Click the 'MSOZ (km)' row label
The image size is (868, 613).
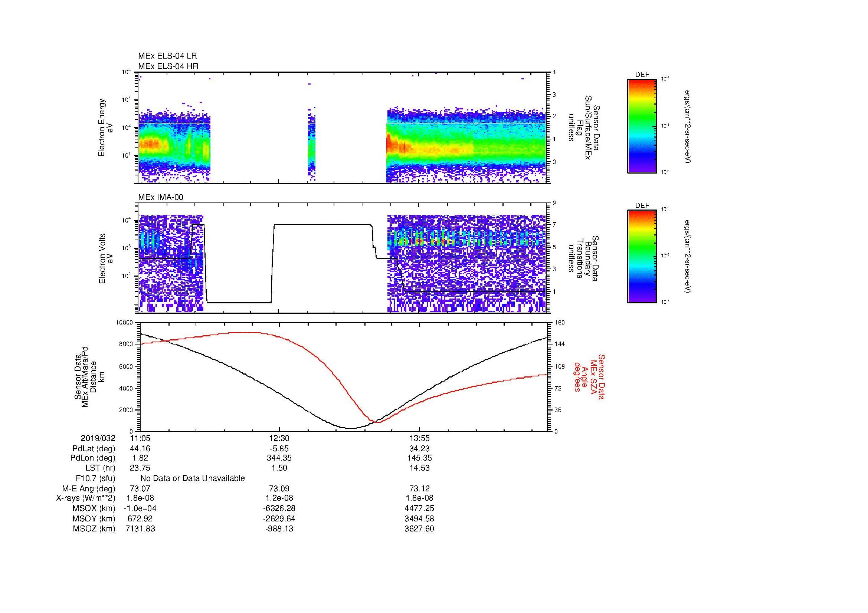click(x=94, y=529)
